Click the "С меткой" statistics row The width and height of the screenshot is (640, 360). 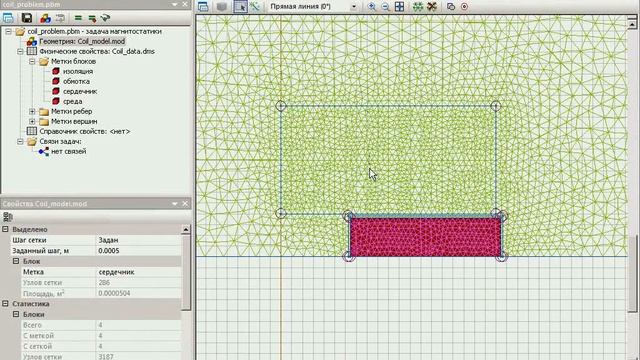click(101, 336)
